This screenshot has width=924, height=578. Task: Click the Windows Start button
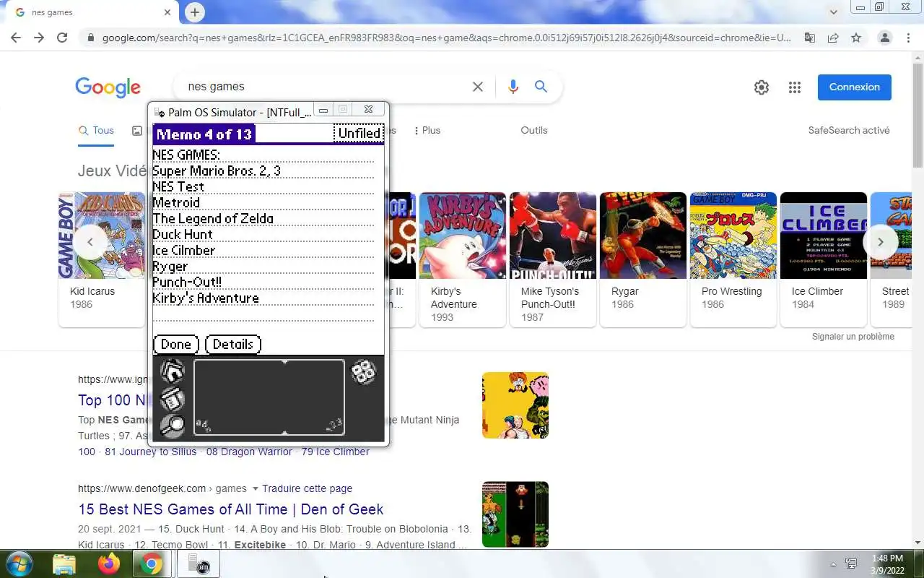pos(18,564)
